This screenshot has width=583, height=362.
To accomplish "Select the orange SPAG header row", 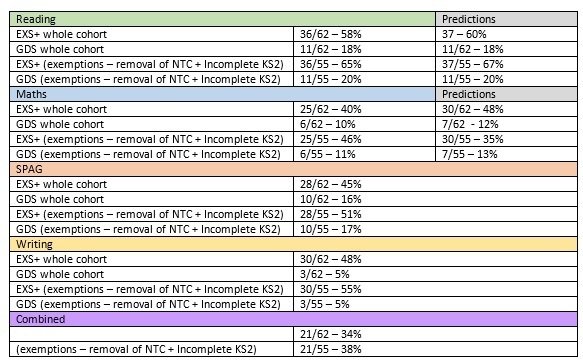I will (x=293, y=169).
